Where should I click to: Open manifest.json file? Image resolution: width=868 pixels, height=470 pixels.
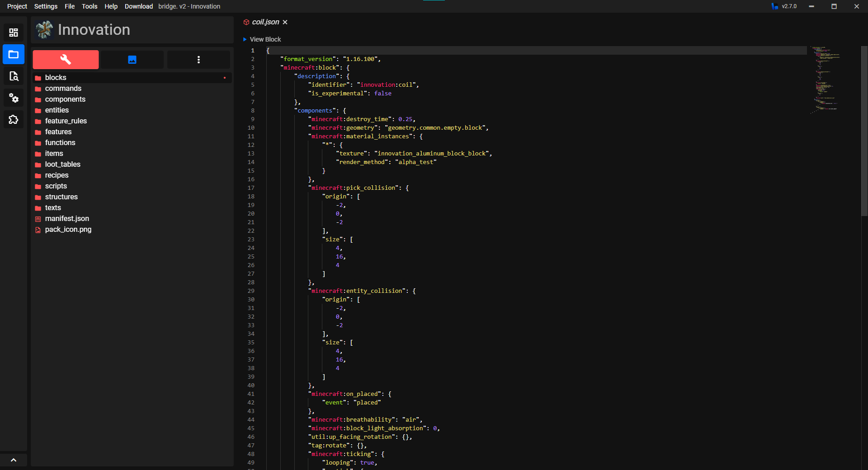click(x=132, y=219)
